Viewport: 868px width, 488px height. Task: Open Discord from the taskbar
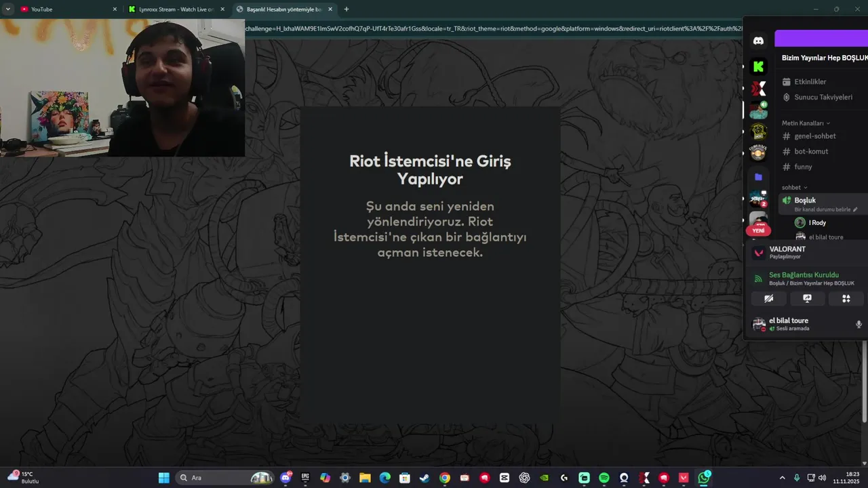285,478
